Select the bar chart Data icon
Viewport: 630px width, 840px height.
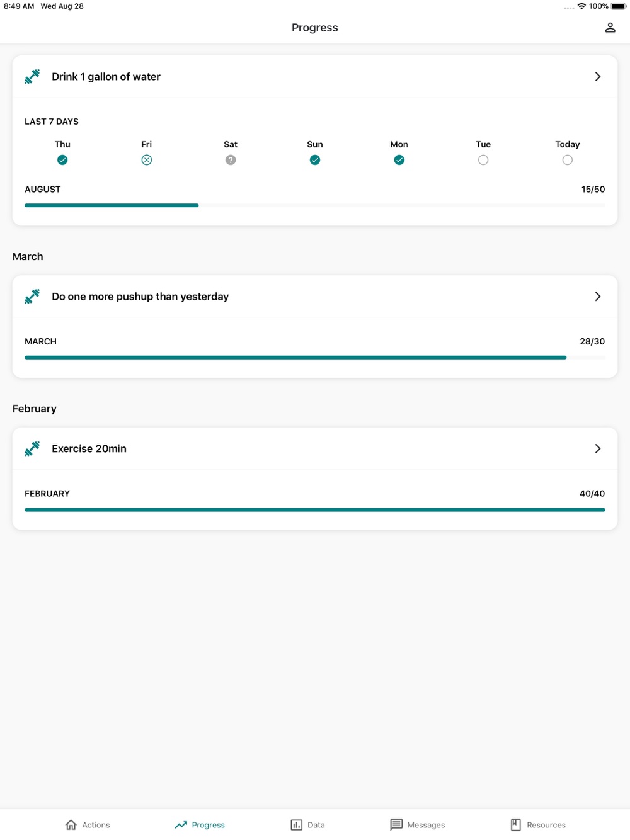click(x=296, y=824)
